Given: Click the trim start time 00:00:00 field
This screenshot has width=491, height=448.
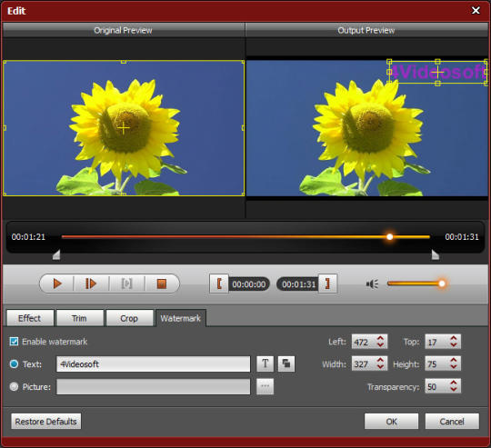Looking at the screenshot, I should click(x=249, y=284).
